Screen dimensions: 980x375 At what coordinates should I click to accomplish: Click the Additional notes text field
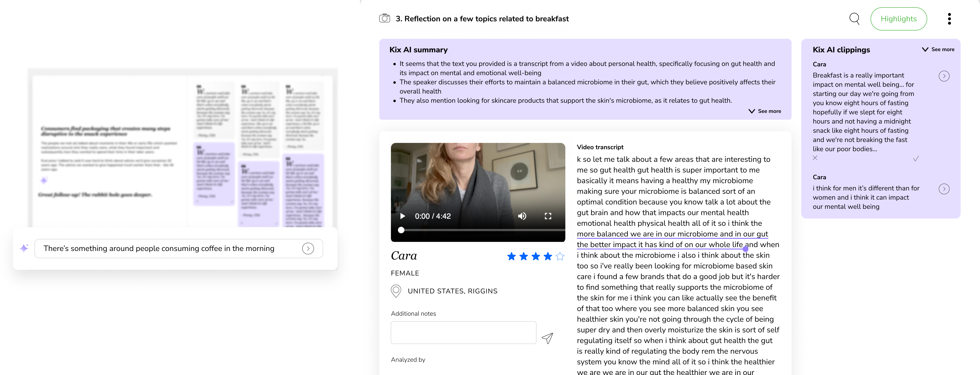click(x=463, y=333)
